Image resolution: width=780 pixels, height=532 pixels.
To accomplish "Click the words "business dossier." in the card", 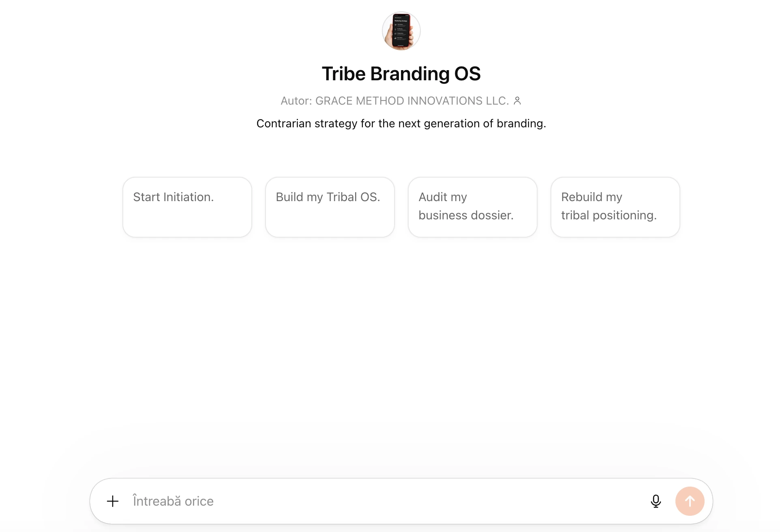I will click(x=466, y=215).
